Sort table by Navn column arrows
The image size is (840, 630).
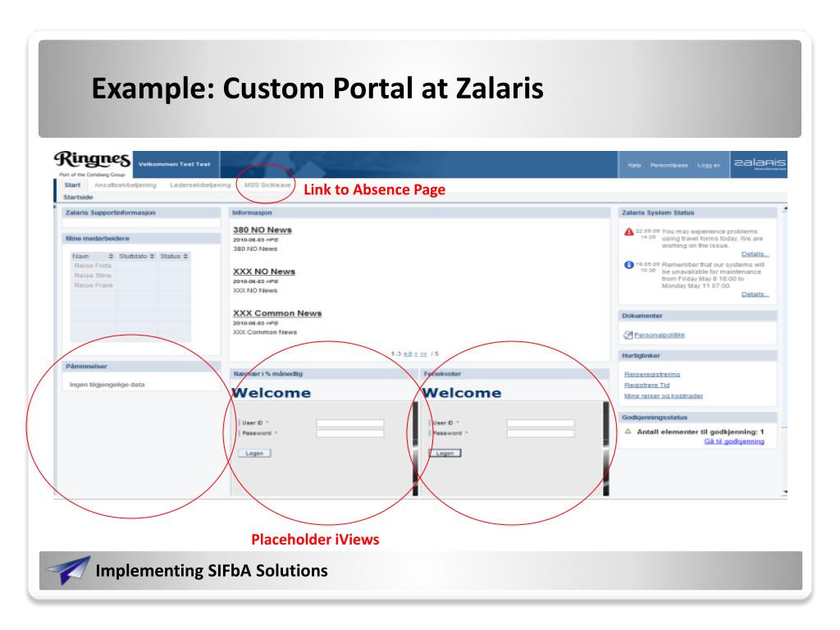tap(111, 256)
